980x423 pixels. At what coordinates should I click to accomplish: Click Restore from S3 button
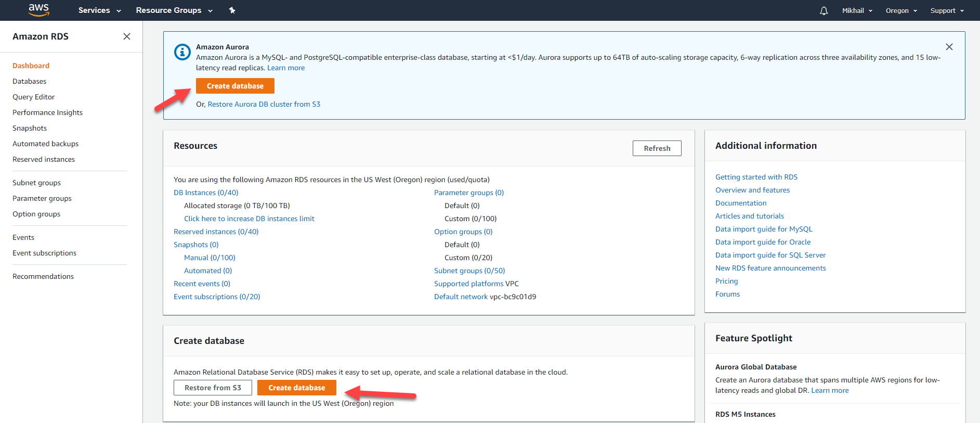coord(213,388)
